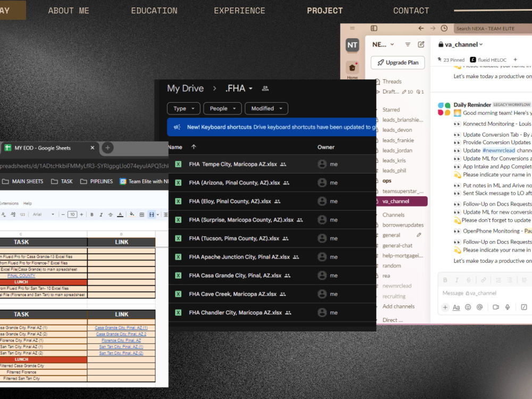Open the Arial font dropdown
Viewport: 532px width, 399px height.
coord(44,214)
